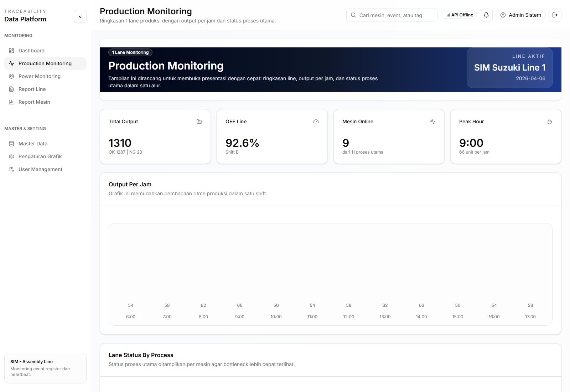
Task: Click the 10:00 hour label in chart
Action: tap(276, 317)
